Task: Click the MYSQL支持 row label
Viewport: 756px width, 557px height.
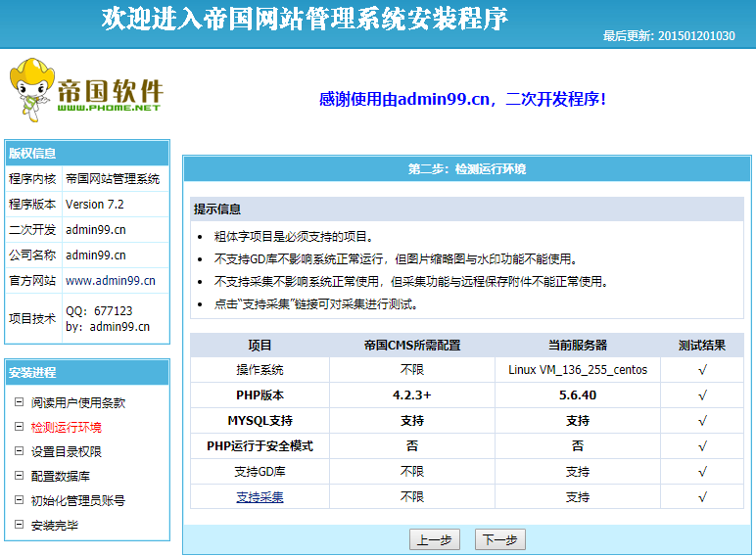Action: tap(260, 421)
